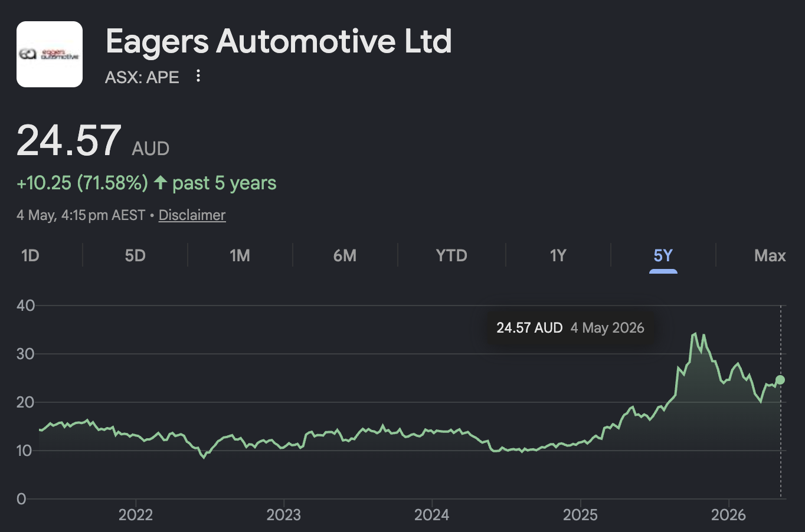The image size is (805, 532).
Task: Switch to the 1M chart range
Action: tap(240, 255)
